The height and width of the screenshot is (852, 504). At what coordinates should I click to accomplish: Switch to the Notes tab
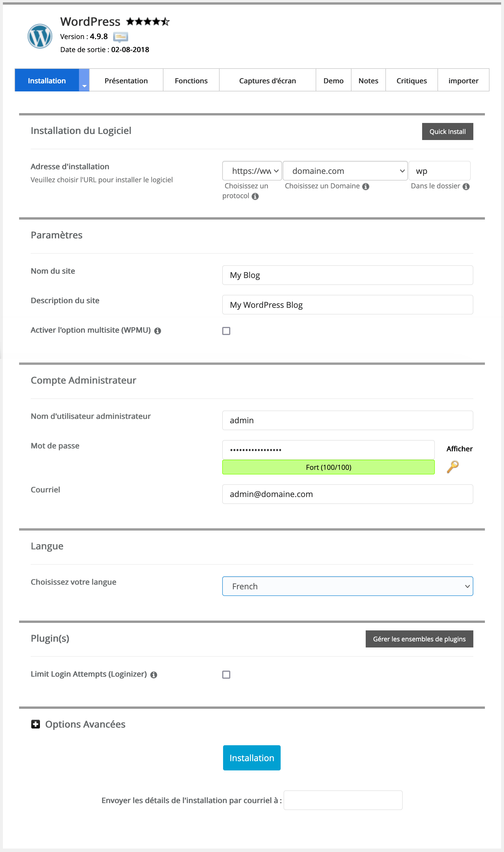tap(368, 80)
